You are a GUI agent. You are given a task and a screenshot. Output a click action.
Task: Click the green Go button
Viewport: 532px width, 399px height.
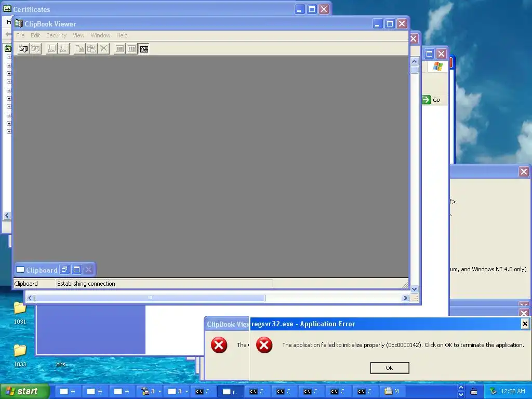[x=431, y=100]
